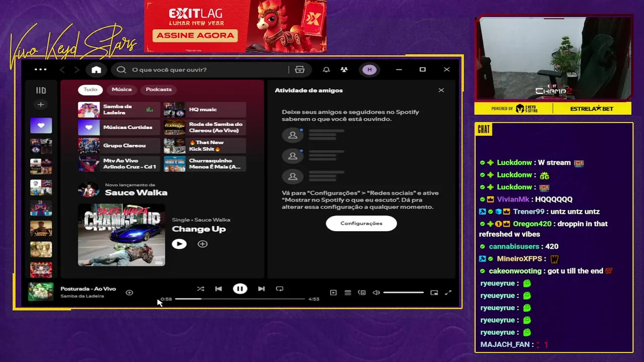This screenshot has width=644, height=362.
Task: Seek within the song progress bar
Action: tap(240, 299)
